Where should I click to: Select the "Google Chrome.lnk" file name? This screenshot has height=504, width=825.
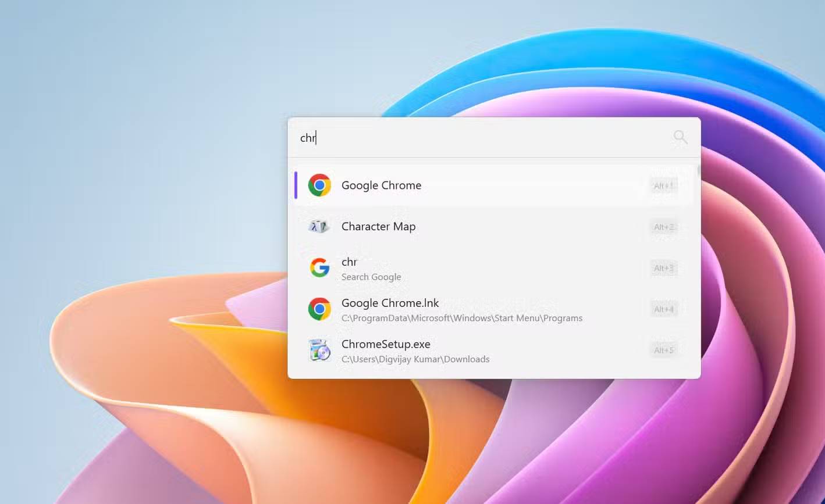tap(390, 303)
